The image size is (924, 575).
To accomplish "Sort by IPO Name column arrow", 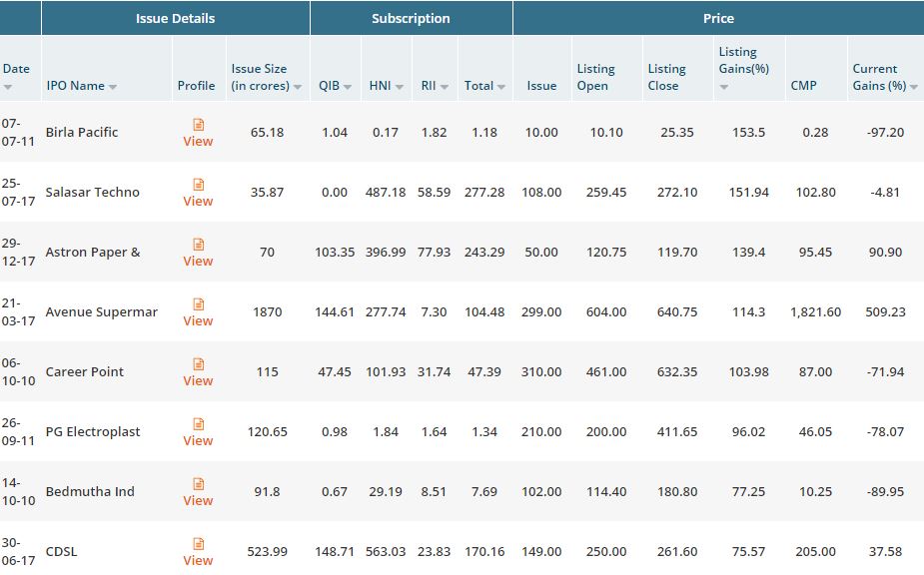I will pos(113,87).
